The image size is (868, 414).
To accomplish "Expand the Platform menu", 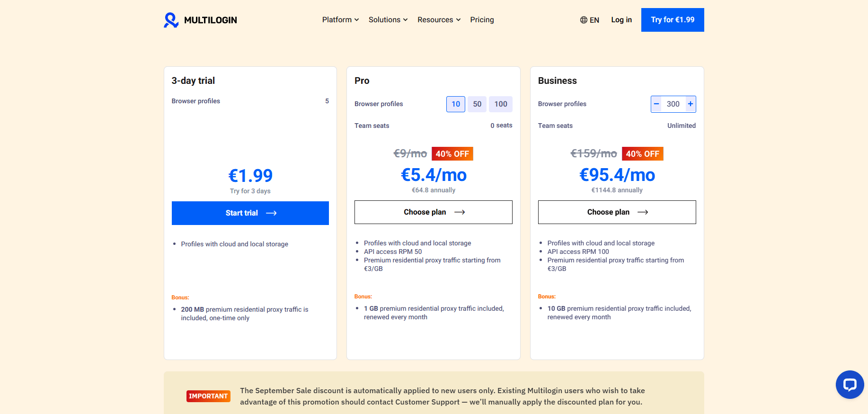I will pos(340,20).
